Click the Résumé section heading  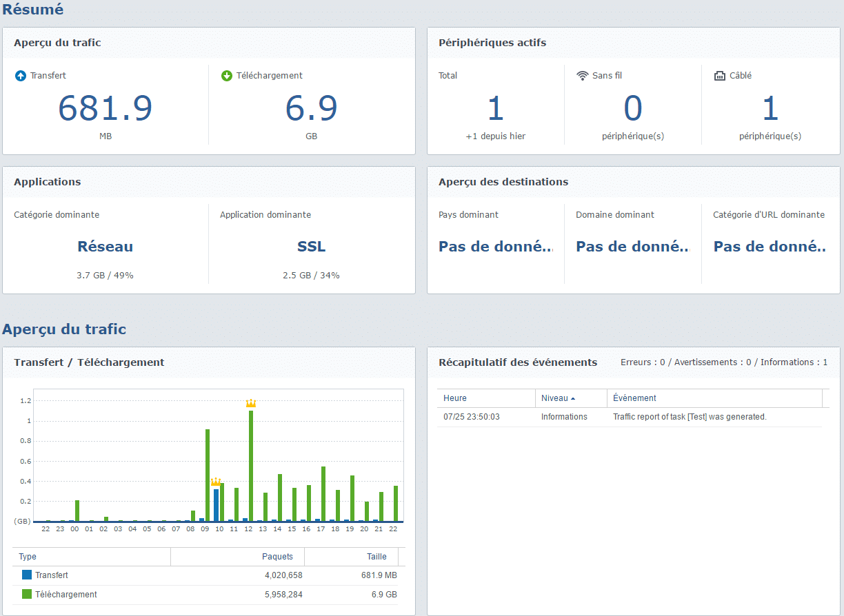pos(32,10)
